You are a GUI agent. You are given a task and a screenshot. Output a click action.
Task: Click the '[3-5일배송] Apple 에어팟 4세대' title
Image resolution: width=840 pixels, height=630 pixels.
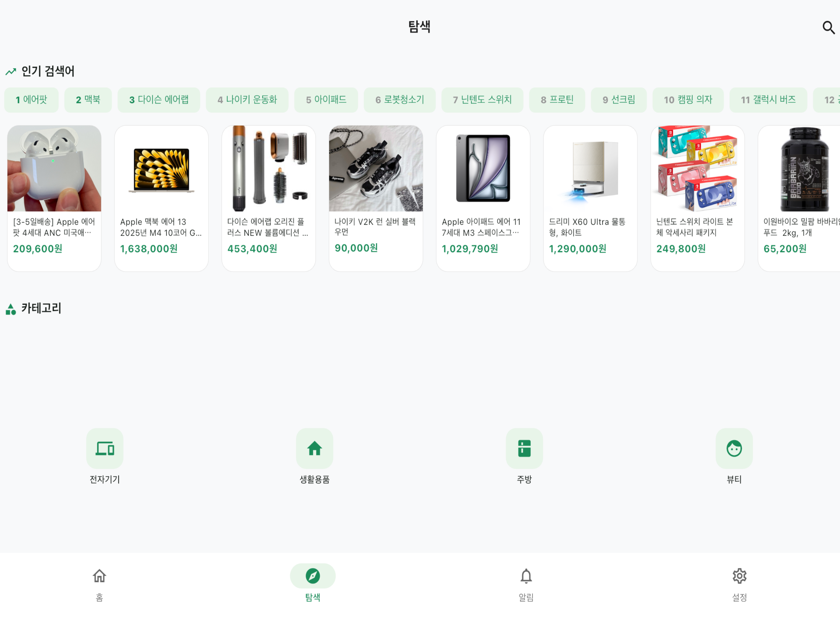pos(54,227)
